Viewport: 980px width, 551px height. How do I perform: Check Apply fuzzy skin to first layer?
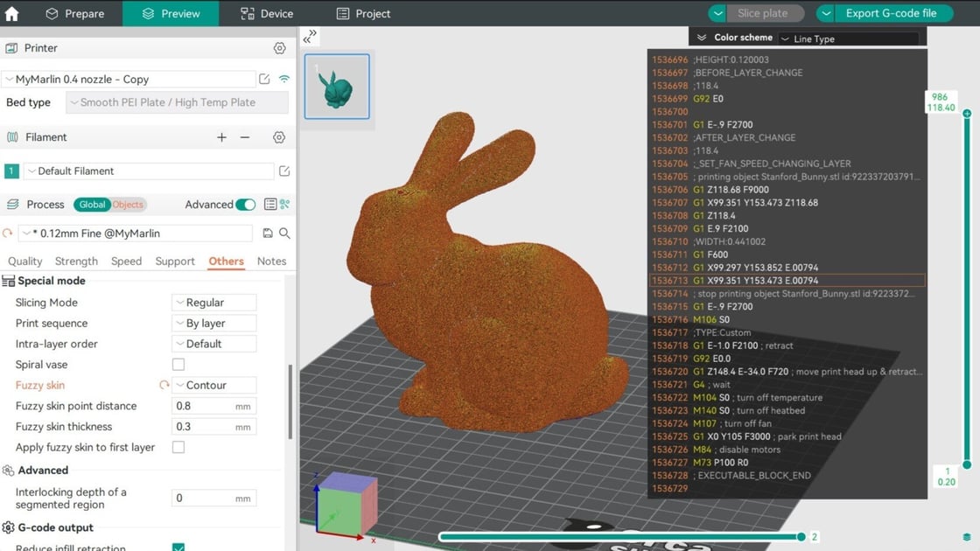tap(178, 447)
